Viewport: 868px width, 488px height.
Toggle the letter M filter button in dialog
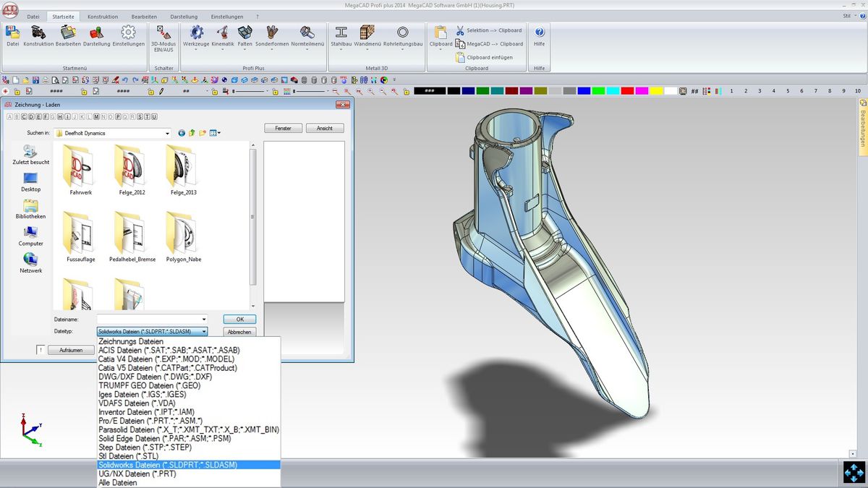96,116
